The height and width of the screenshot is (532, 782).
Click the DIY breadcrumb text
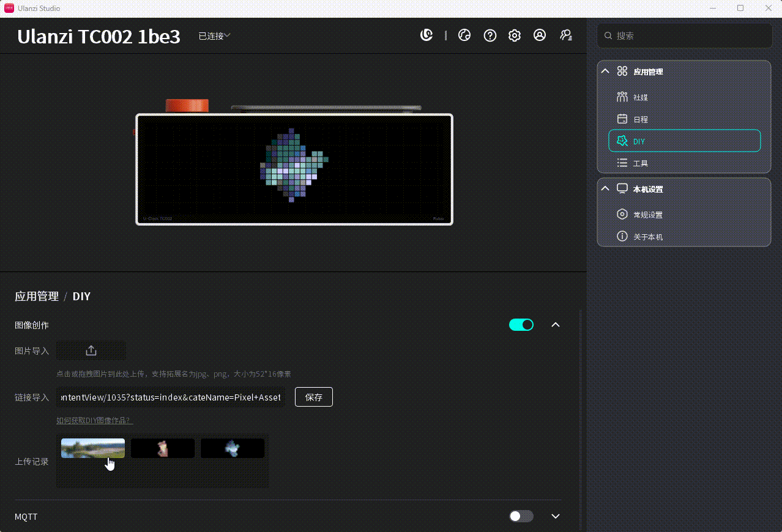pyautogui.click(x=81, y=297)
